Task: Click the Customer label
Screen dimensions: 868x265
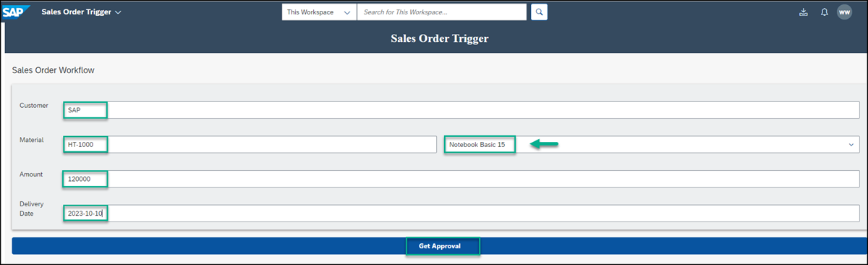Action: (34, 106)
